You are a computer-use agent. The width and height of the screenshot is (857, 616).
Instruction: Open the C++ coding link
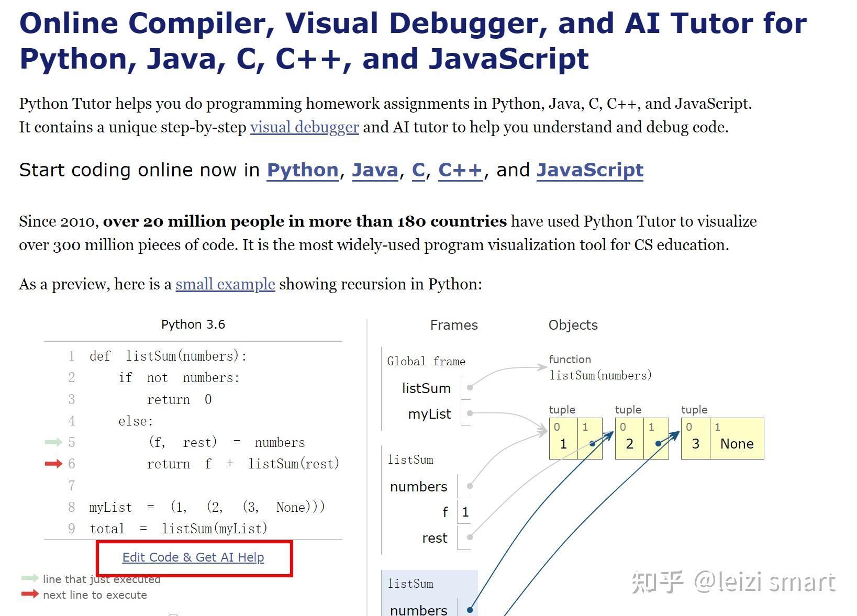460,170
